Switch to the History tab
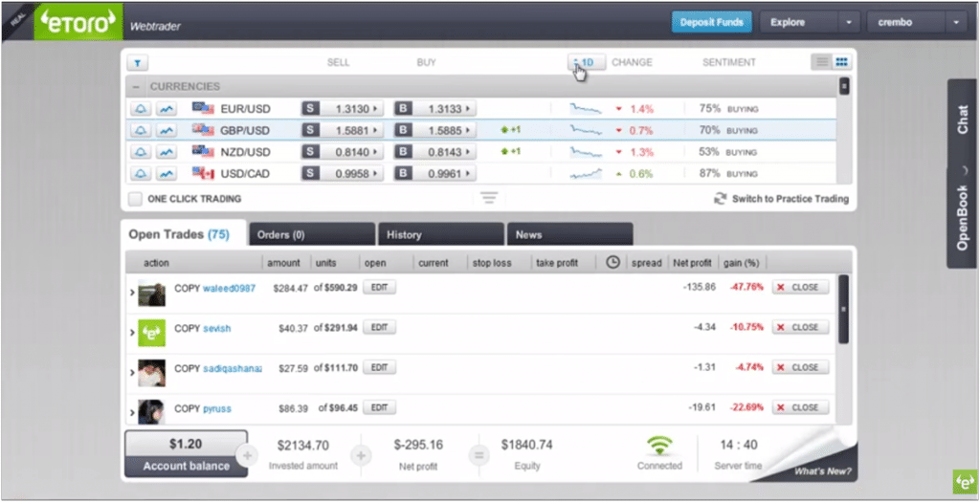Image resolution: width=980 pixels, height=502 pixels. click(440, 235)
